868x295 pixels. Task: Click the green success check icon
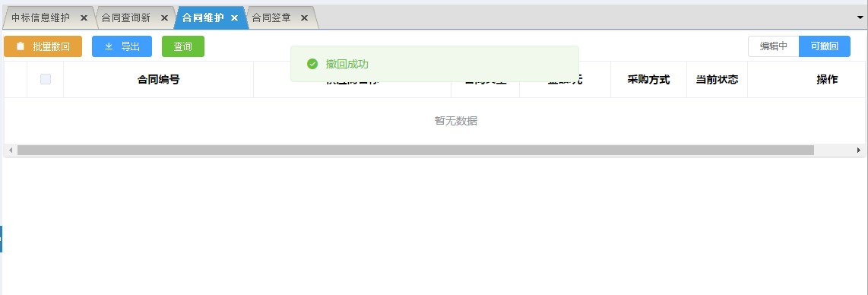click(x=312, y=64)
